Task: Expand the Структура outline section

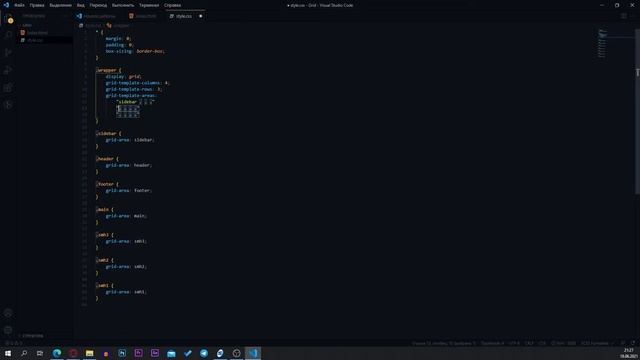Action: pyautogui.click(x=32, y=336)
